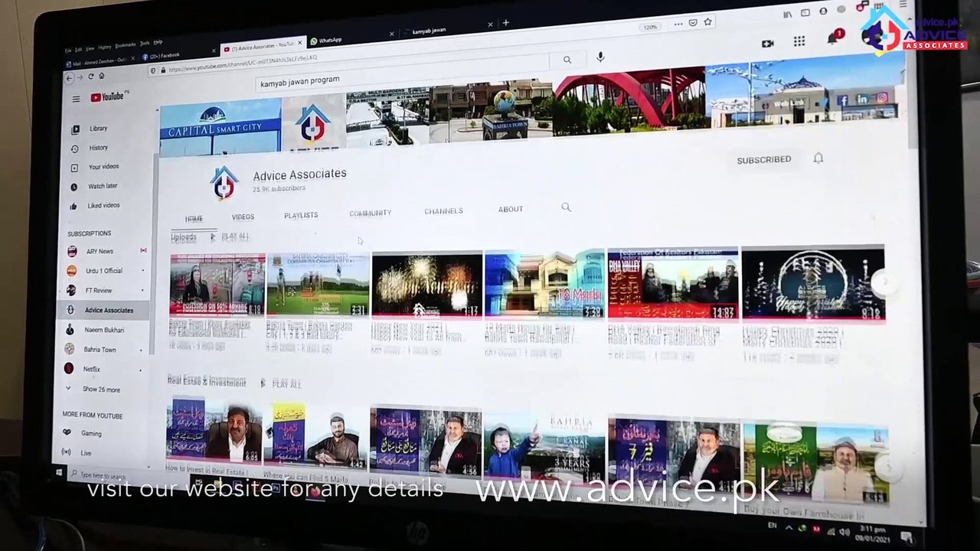Screen dimensions: 980x551
Task: Click the browser home button
Action: 101,76
